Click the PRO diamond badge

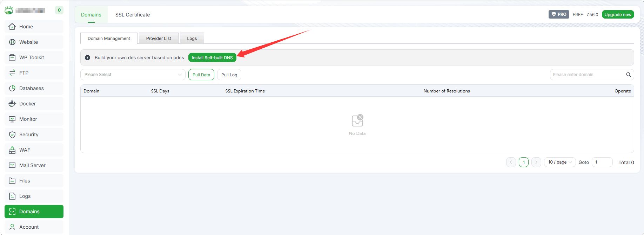(x=559, y=14)
